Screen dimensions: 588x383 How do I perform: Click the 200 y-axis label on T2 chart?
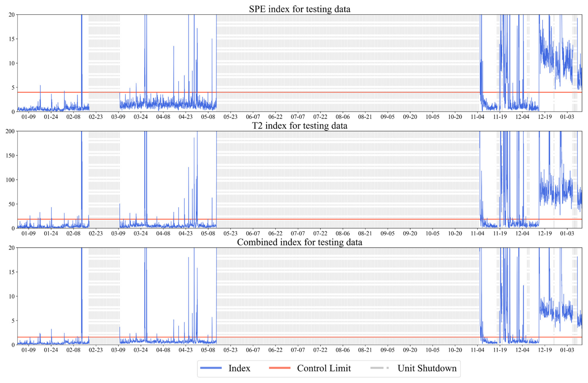point(10,131)
